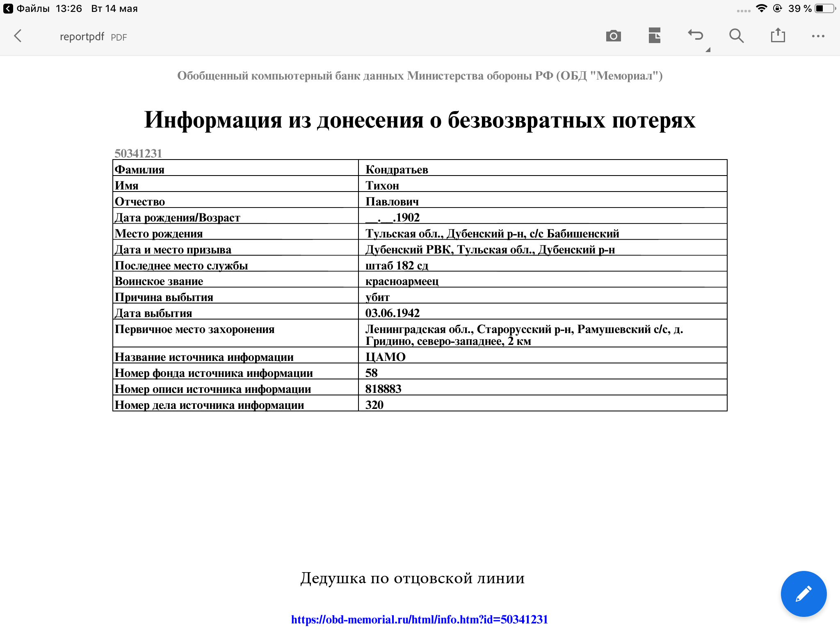Tap the back chevron arrow
840x630 pixels.
18,36
